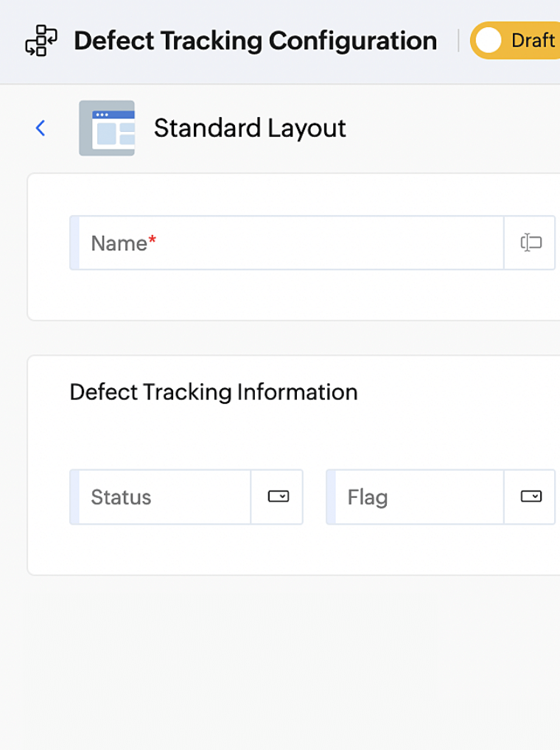This screenshot has height=750, width=560.
Task: Click the back chevron beside Standard Layout
Action: click(x=41, y=127)
